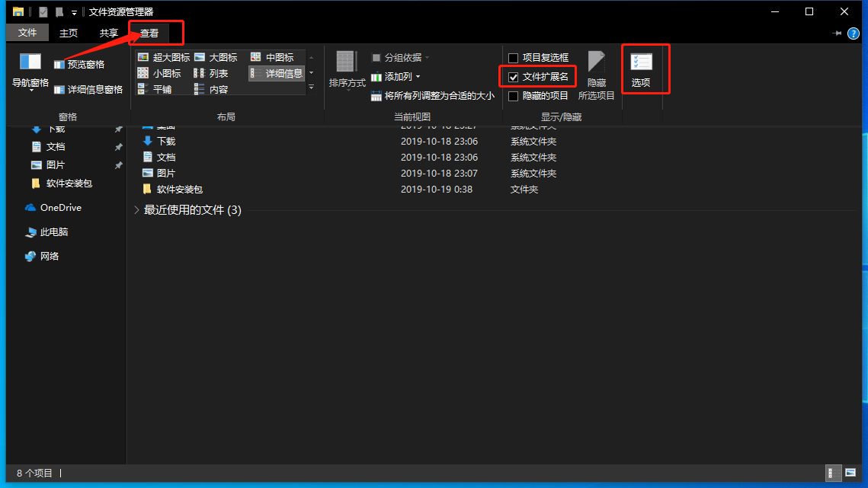Viewport: 868px width, 488px height.
Task: Unpin 文档 using its sidebar pin icon
Action: click(x=118, y=147)
